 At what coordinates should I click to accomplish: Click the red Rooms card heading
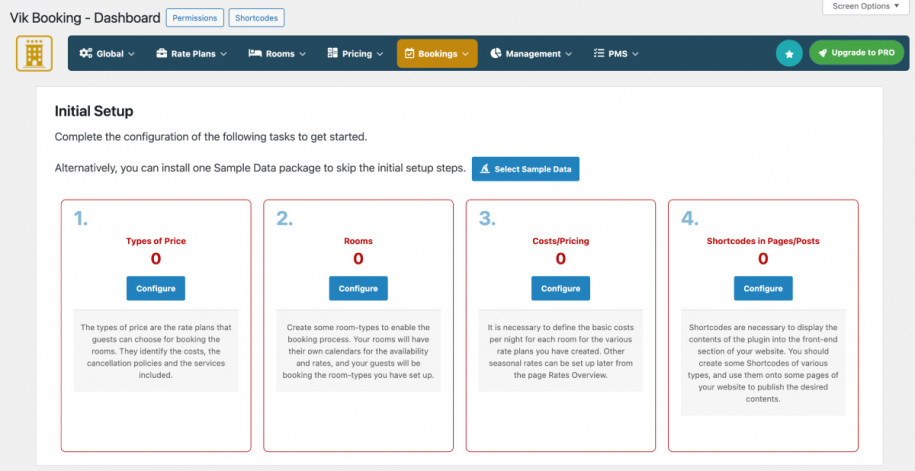[358, 240]
